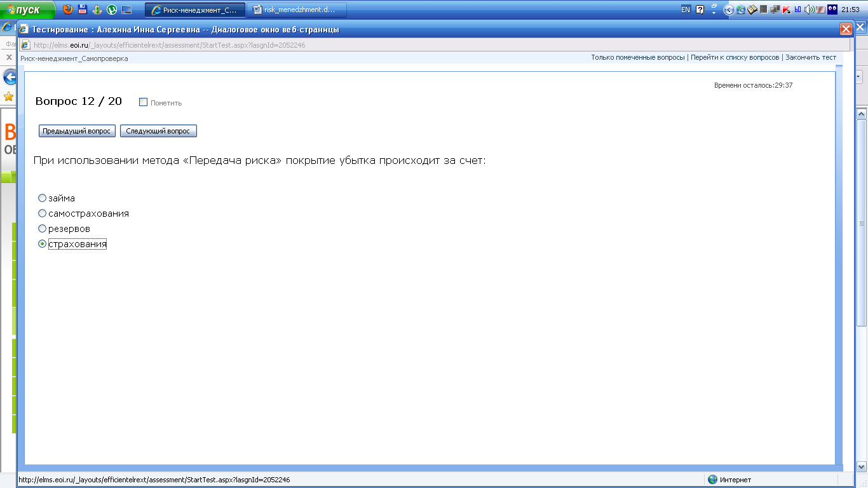Image resolution: width=868 pixels, height=488 pixels.
Task: Open Kaspersky antivirus tray icon
Action: tap(787, 10)
